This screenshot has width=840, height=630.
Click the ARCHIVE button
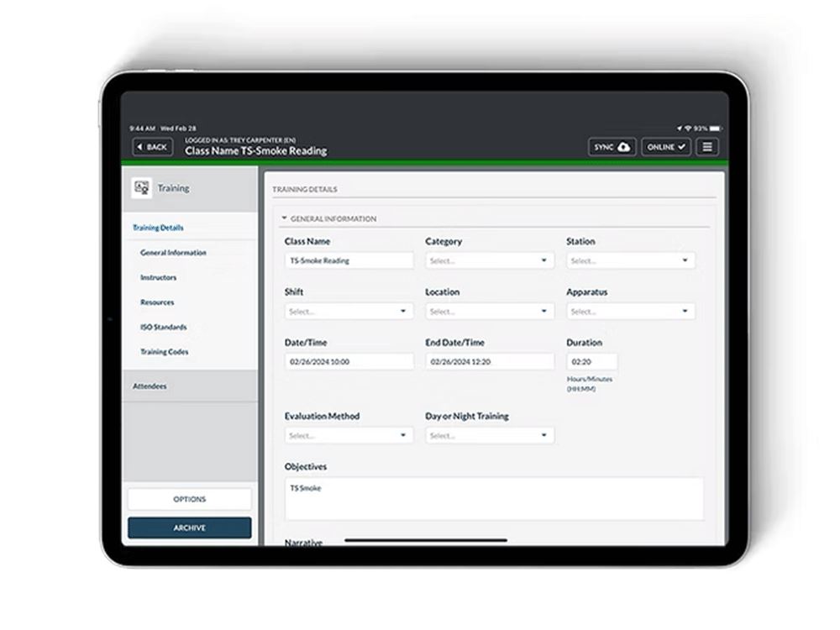click(x=189, y=528)
